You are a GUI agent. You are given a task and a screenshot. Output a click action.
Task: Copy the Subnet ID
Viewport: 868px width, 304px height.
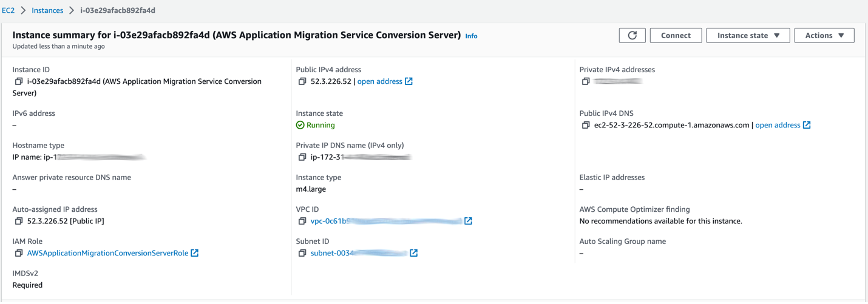(302, 253)
